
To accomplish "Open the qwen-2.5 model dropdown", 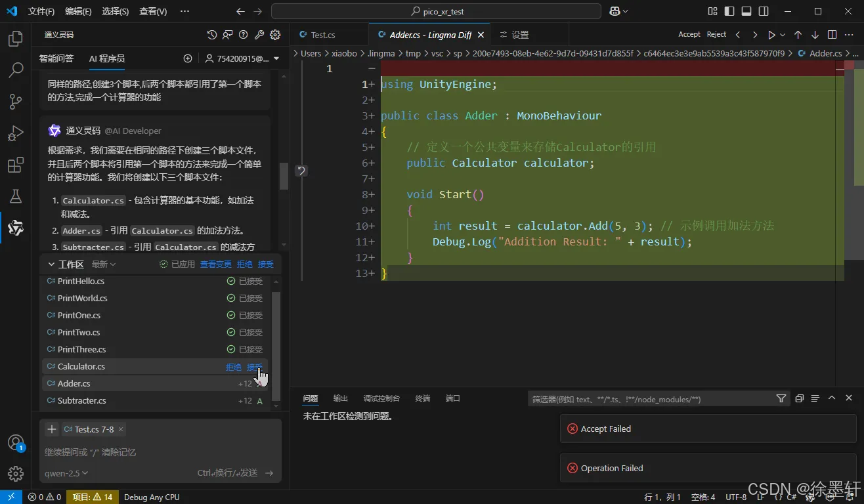I will pyautogui.click(x=66, y=473).
